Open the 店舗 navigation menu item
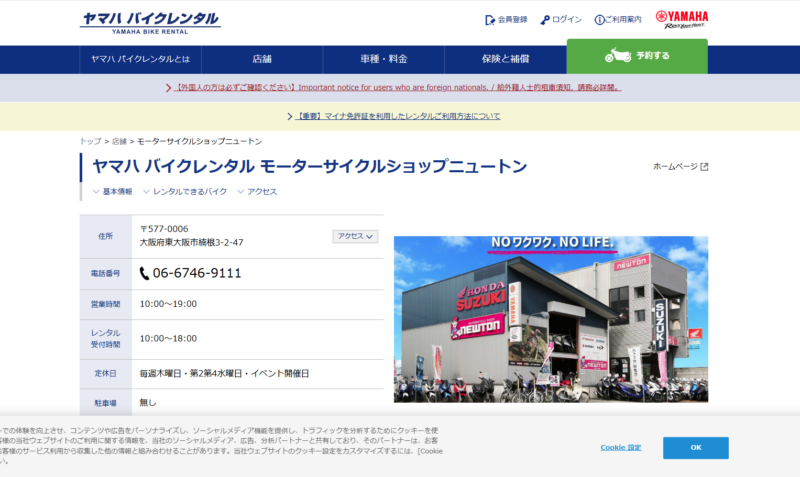This screenshot has width=800, height=477. coord(262,59)
